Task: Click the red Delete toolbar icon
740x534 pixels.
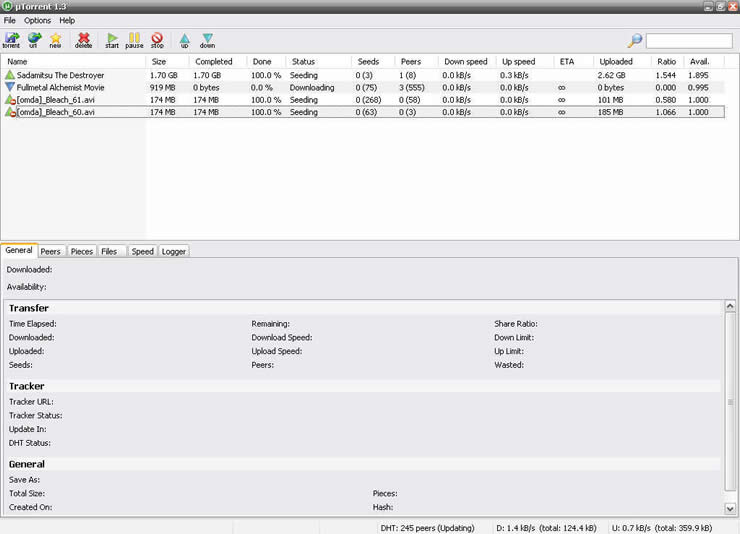Action: [84, 40]
